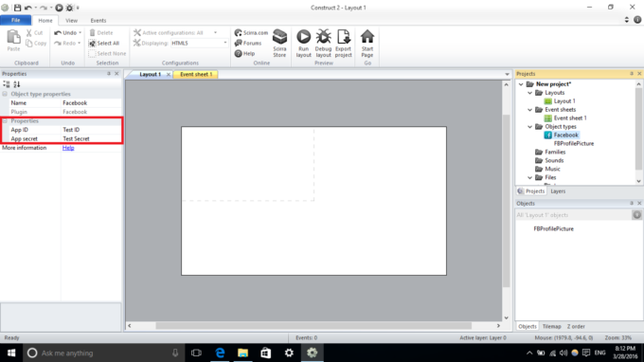Collapse the Files folder
Image resolution: width=644 pixels, height=362 pixels.
[x=529, y=177]
